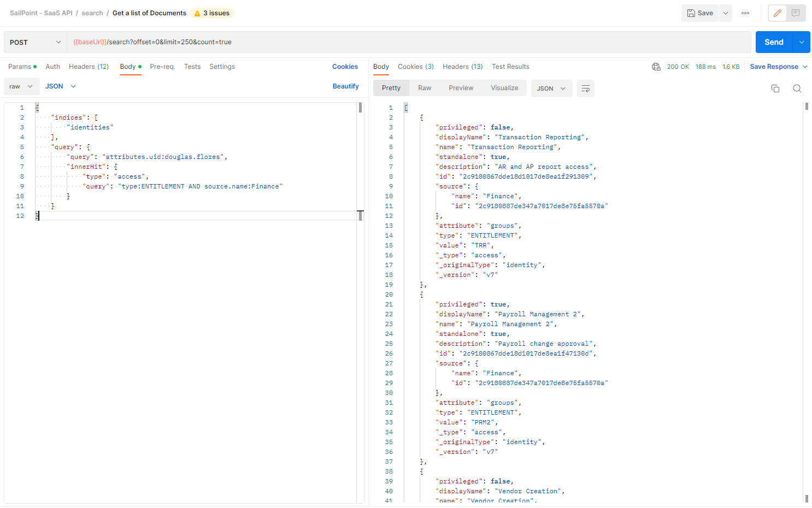Switch response view to Raw

(425, 87)
